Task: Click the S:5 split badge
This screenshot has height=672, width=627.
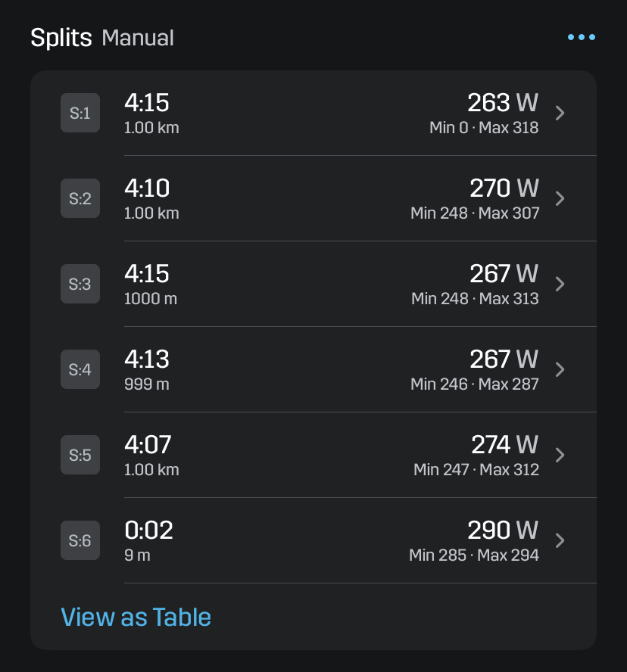Action: pos(80,455)
